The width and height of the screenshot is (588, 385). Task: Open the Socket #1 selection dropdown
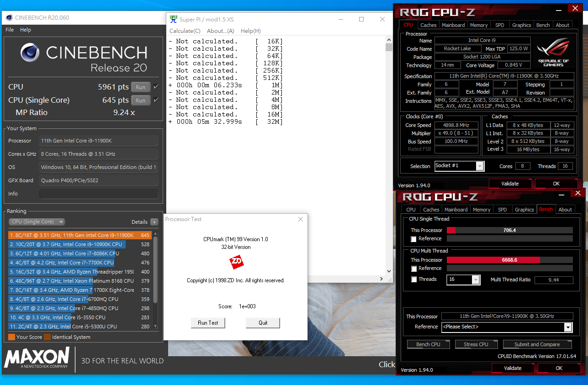(x=459, y=166)
